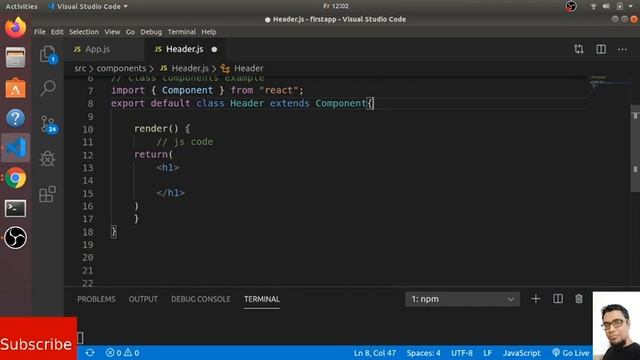Kill the terminal with trash icon
This screenshot has width=640, height=360.
click(x=579, y=299)
